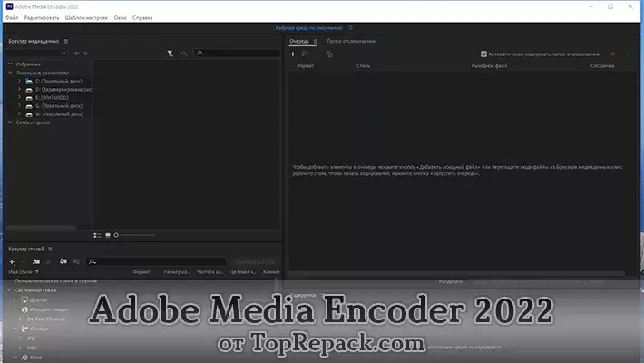
Task: Open the Шаблон настроек menu
Action: pos(86,17)
